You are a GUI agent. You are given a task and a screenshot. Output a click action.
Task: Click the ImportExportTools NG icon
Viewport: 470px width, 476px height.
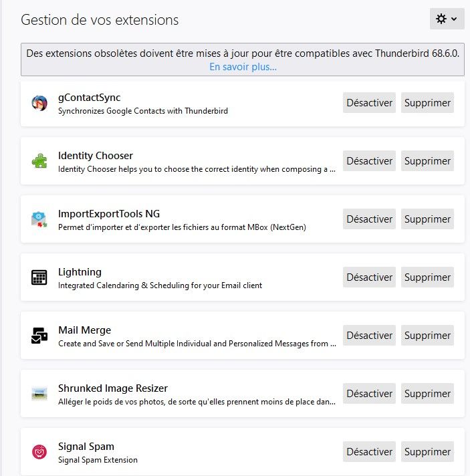[39, 219]
